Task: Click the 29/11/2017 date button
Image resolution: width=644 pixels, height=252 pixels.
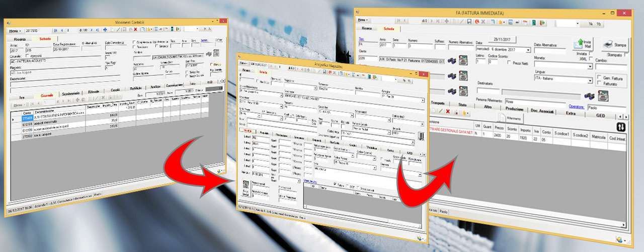Action: 503,39
